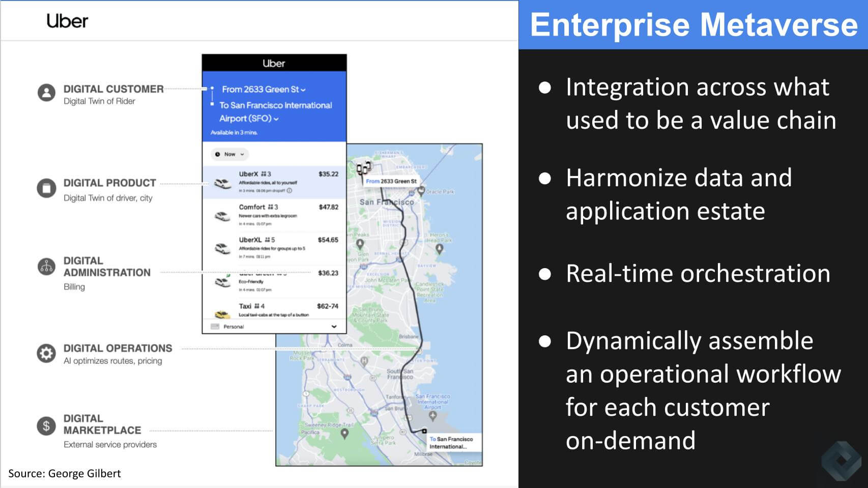
Task: Click the Digital Customer person icon
Action: 46,93
